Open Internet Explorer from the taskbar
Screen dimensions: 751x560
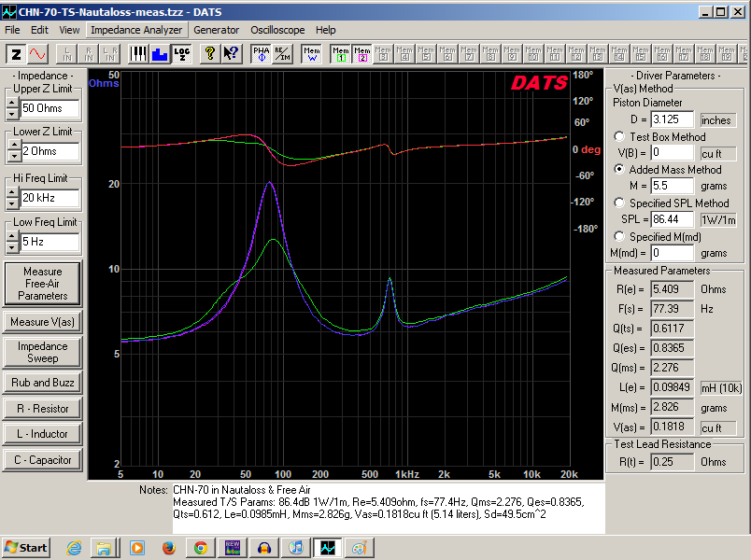74,548
